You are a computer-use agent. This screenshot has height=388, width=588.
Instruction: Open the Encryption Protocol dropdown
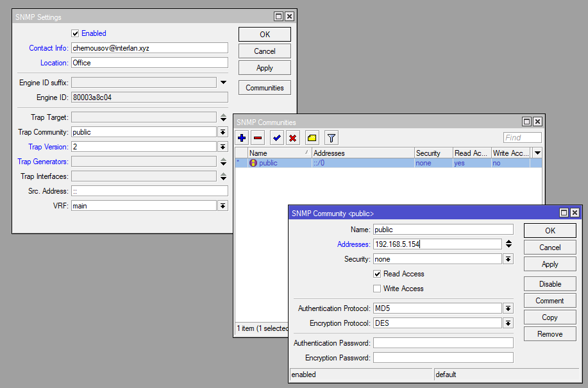coord(508,323)
